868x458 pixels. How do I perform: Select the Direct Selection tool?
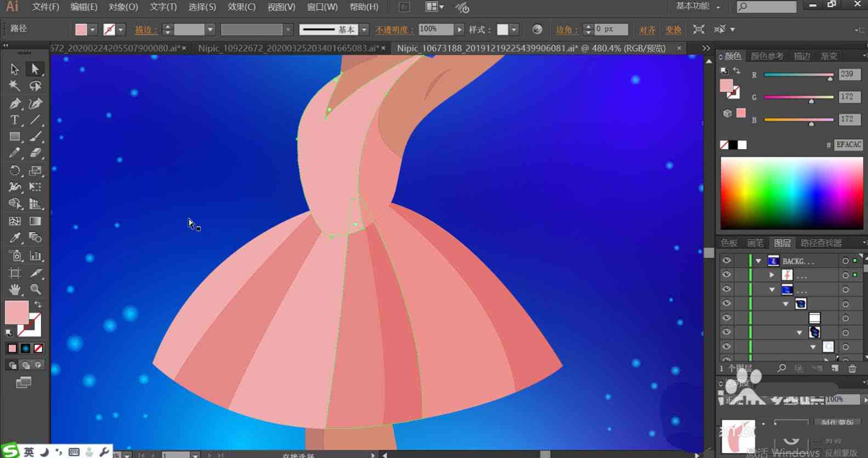click(x=35, y=69)
